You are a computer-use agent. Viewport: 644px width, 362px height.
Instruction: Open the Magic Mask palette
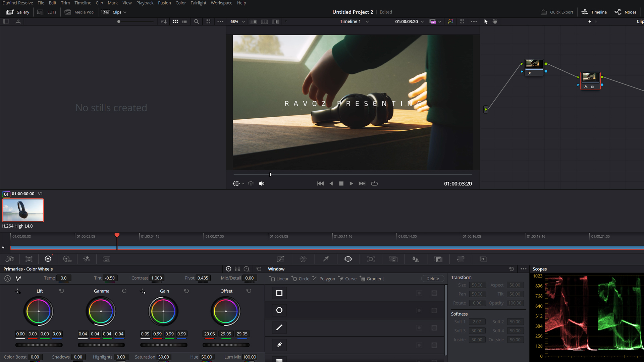click(x=393, y=259)
